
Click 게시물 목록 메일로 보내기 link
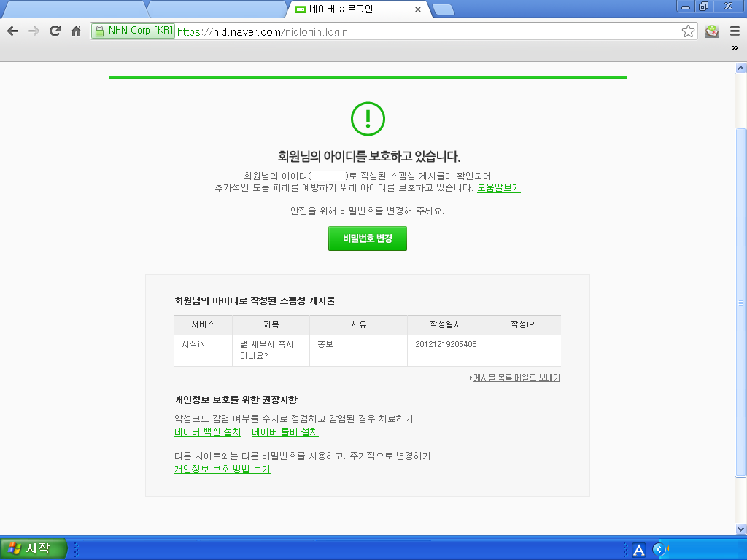516,378
